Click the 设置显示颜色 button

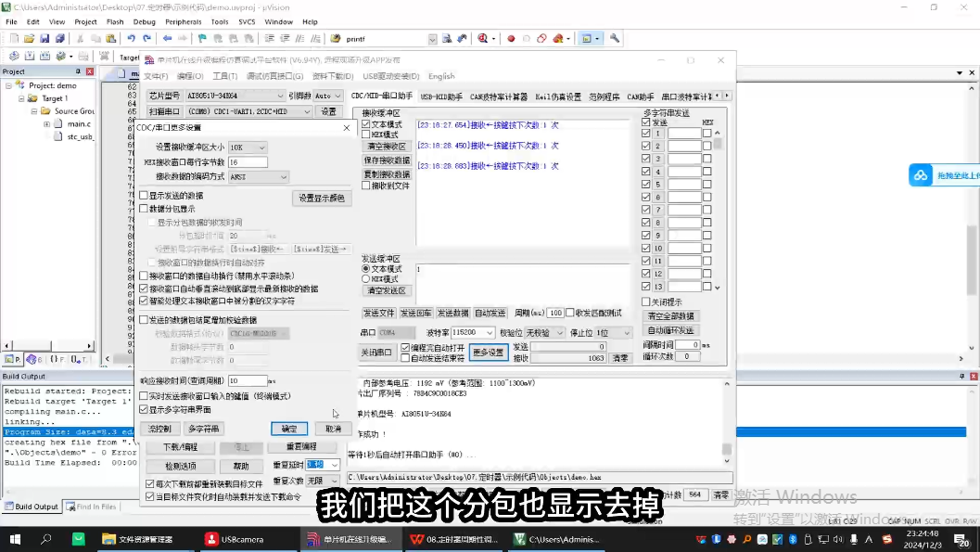tap(321, 199)
